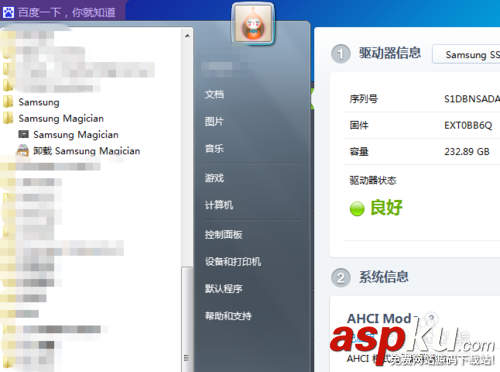Click the 驱动器信息 section heading
The height and width of the screenshot is (372, 500).
point(390,53)
